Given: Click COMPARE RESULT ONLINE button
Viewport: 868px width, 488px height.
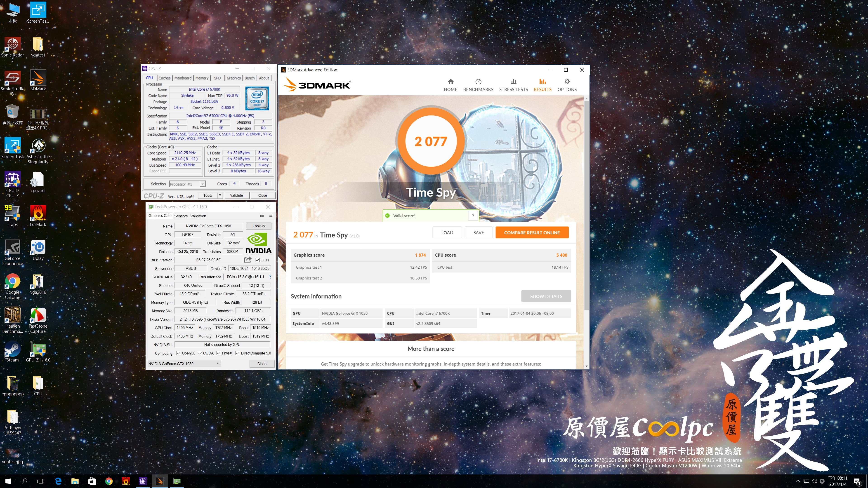Looking at the screenshot, I should coord(532,232).
